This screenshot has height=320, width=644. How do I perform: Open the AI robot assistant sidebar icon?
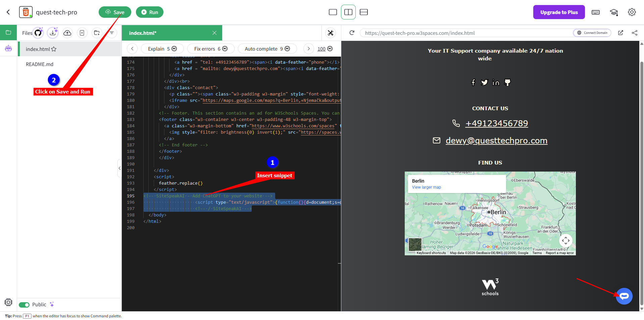coord(8,49)
